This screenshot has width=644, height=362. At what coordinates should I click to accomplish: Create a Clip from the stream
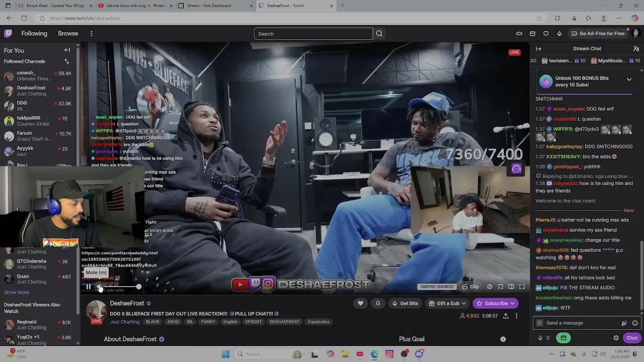click(470, 287)
